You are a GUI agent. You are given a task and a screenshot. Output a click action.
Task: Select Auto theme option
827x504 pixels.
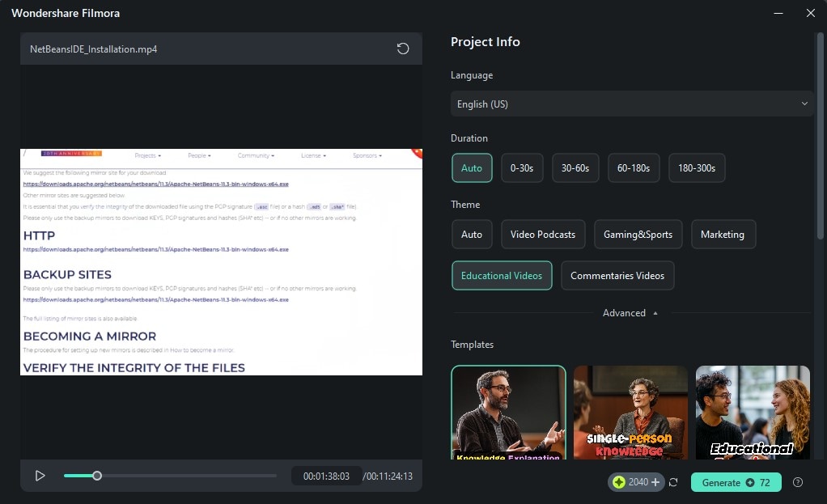472,234
